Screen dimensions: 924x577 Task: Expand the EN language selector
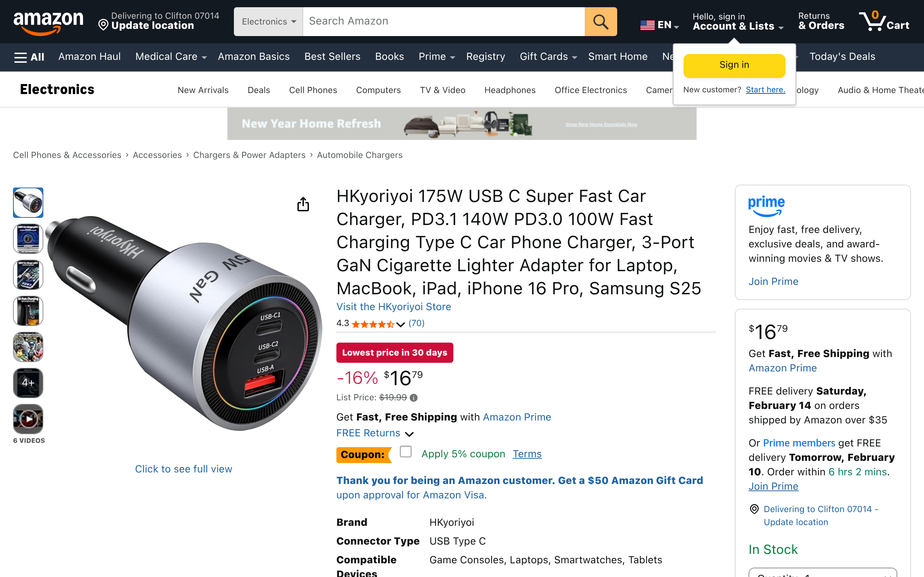pos(659,25)
